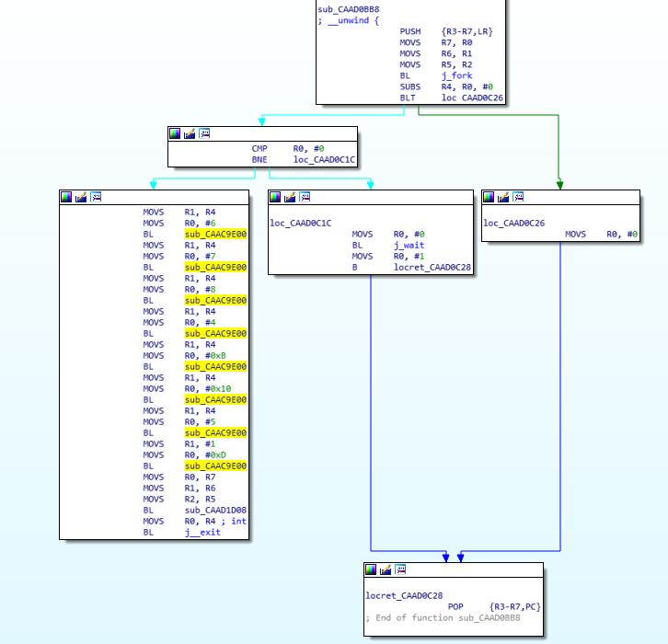Click the '; int' comment
Image resolution: width=668 pixels, height=644 pixels.
pyautogui.click(x=234, y=522)
